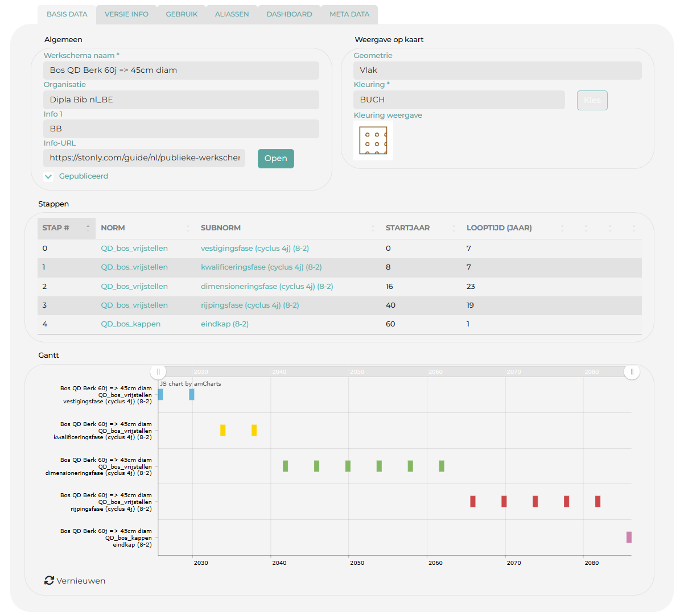Select the pink eindkap Gantt bar

tap(629, 537)
